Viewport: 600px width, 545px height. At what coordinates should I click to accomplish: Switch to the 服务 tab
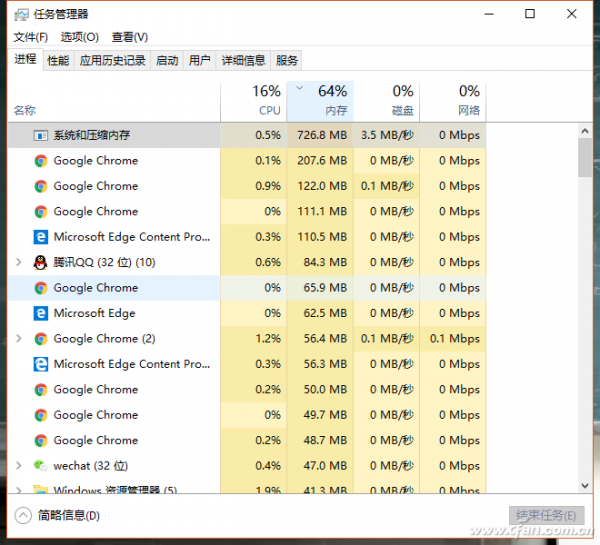pyautogui.click(x=287, y=60)
